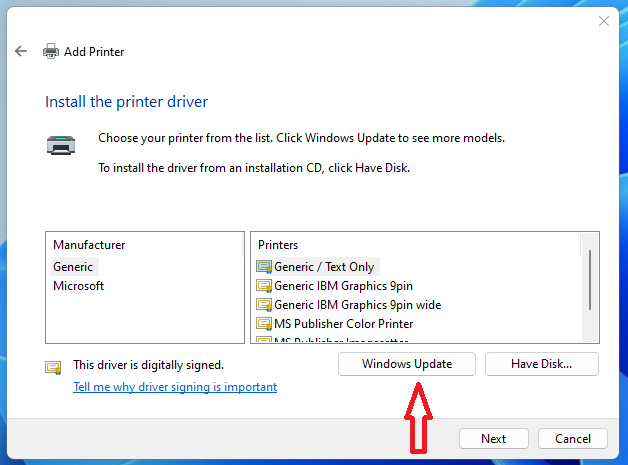
Task: Open 'Tell me why driver signing is important' link
Action: coord(175,387)
